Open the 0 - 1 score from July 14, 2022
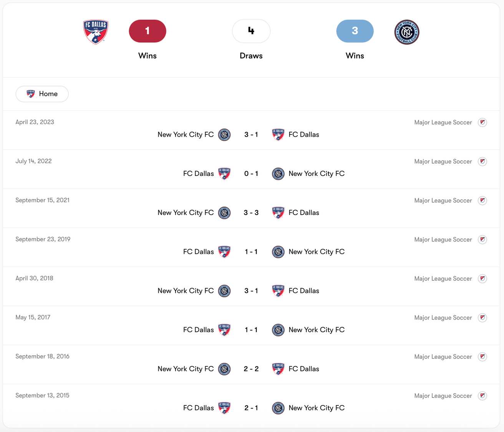Screen dimensions: 504x432 [x=251, y=174]
